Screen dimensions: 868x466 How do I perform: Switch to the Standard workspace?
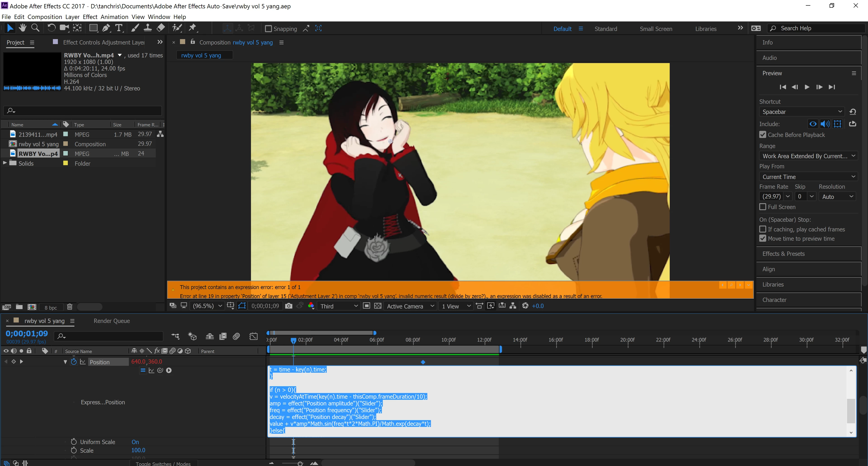coord(605,29)
